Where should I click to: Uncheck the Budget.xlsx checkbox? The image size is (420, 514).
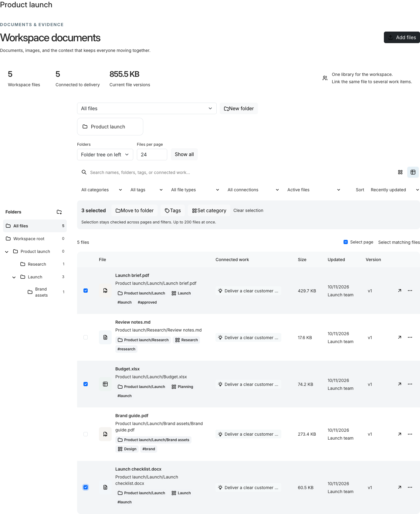[x=86, y=384]
